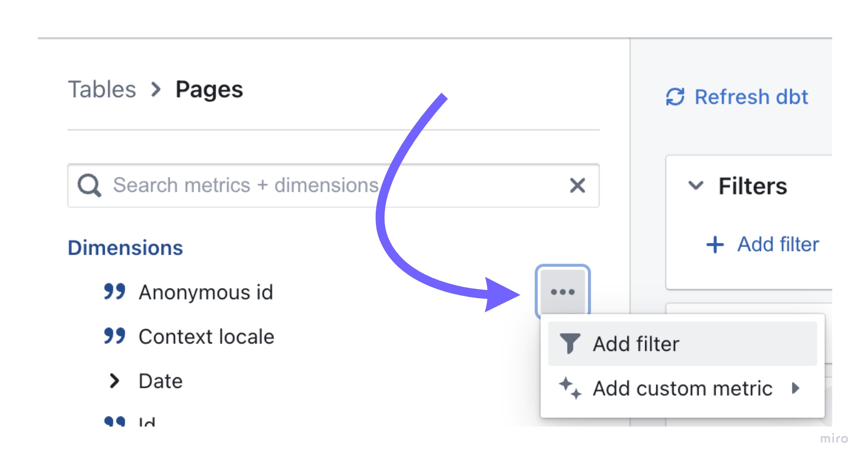Select the Context locale dimension
Viewport: 868px width, 463px height.
pos(207,336)
